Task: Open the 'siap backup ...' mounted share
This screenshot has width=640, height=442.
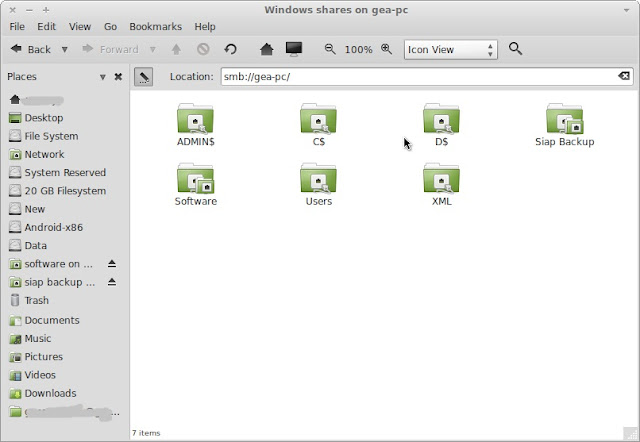Action: tap(52, 282)
